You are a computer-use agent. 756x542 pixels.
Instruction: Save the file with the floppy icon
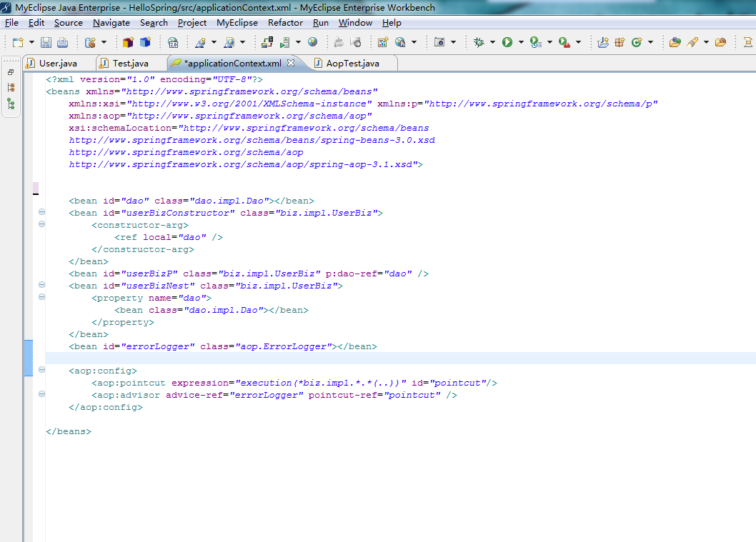click(46, 42)
